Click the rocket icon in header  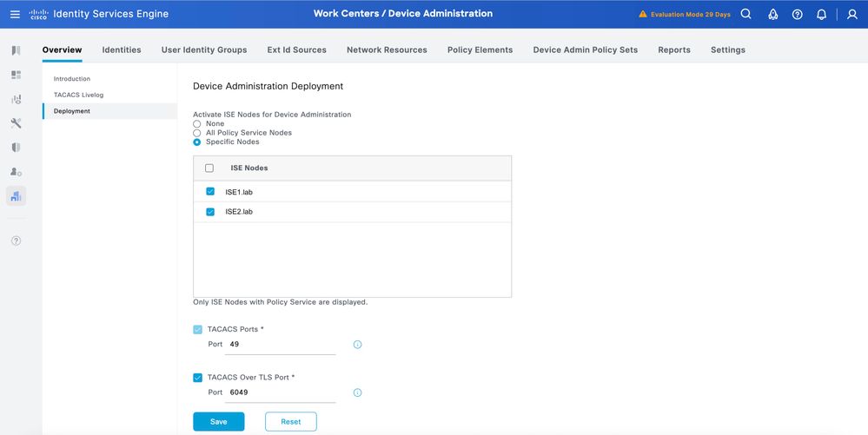point(772,15)
